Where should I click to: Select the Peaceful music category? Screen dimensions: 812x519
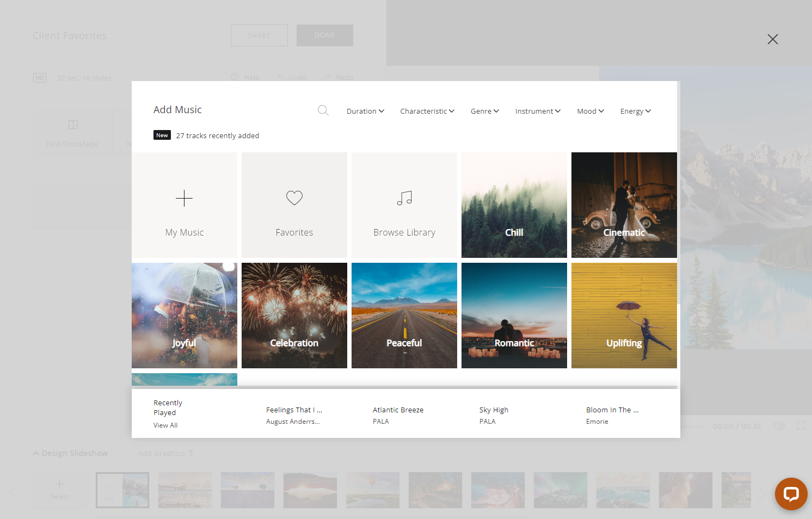click(404, 316)
